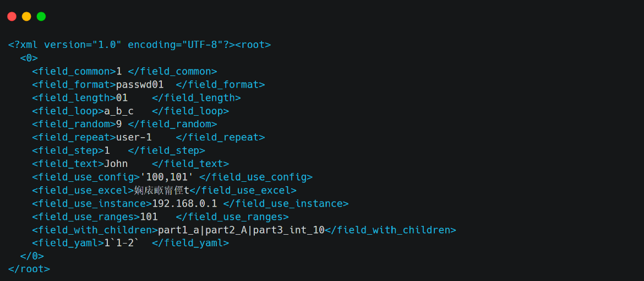Click the 101 value in field_use_ranges

click(149, 217)
